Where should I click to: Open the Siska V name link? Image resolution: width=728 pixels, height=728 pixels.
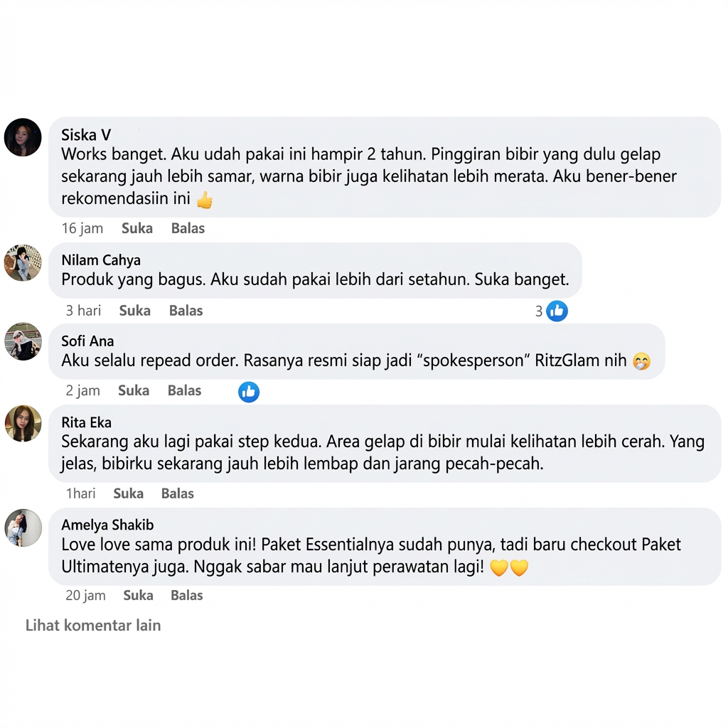pyautogui.click(x=86, y=134)
